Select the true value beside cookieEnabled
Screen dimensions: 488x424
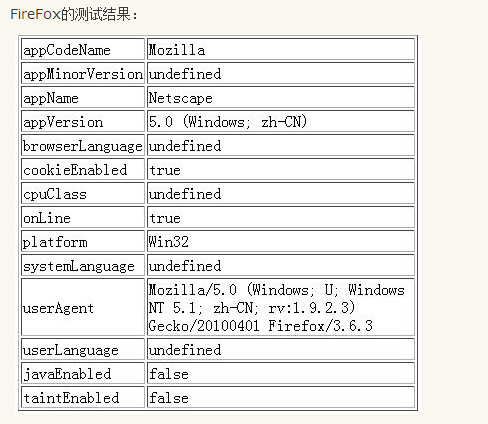(x=281, y=170)
